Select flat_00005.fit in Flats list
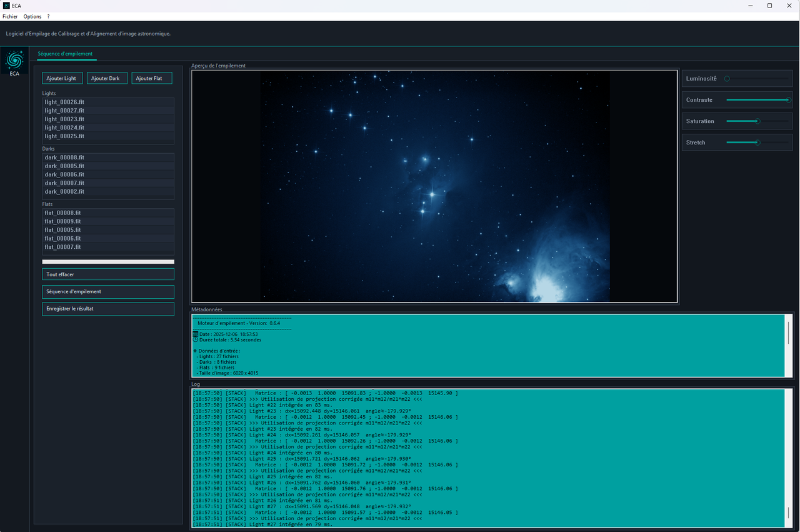Viewport: 800px width, 532px height. tap(108, 230)
